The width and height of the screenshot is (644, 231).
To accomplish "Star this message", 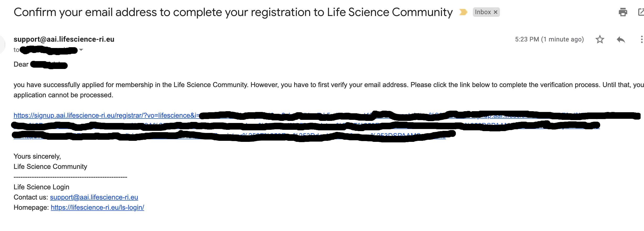I will tap(600, 39).
